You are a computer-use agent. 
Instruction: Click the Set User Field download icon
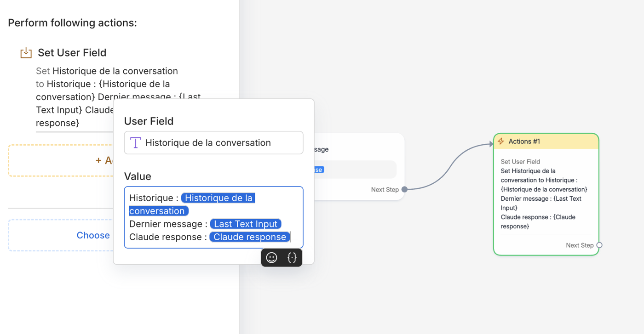[26, 53]
